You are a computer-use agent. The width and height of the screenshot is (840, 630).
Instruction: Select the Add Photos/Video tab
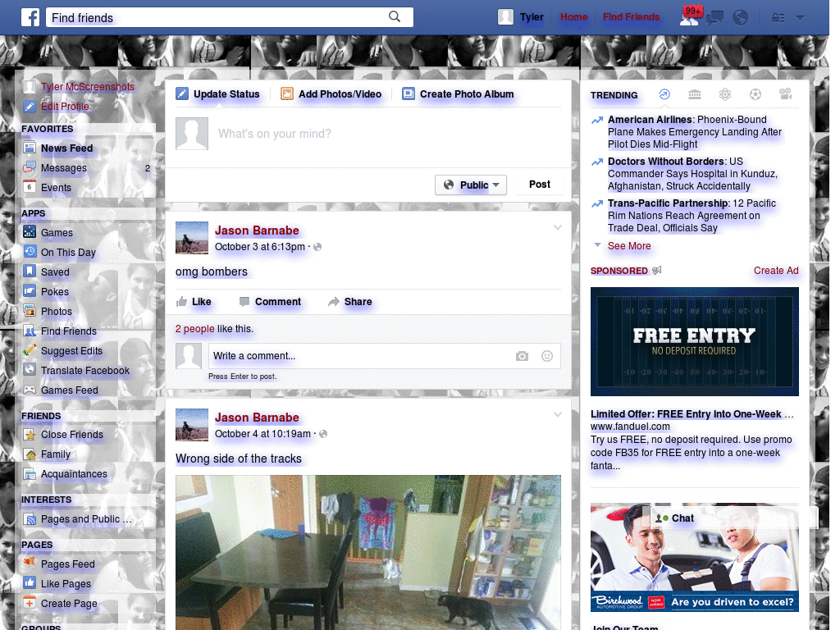tap(331, 94)
